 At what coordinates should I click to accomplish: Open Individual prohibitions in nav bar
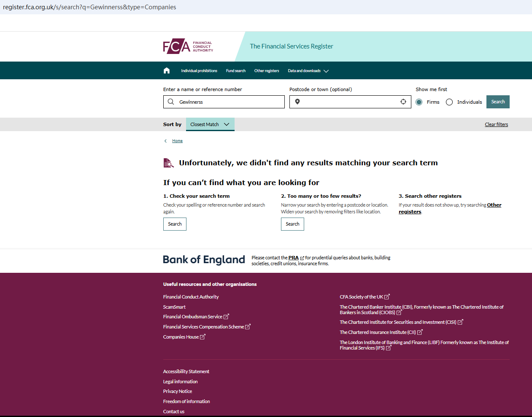[199, 71]
